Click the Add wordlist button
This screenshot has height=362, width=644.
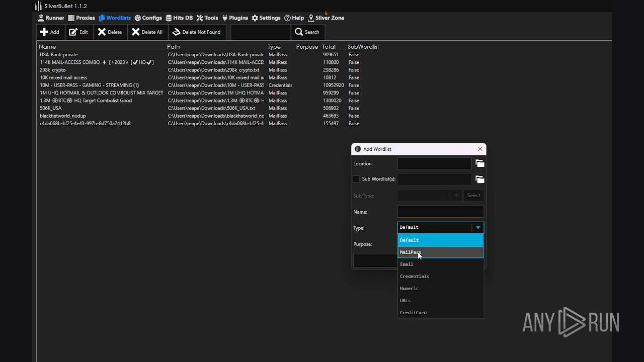click(50, 32)
